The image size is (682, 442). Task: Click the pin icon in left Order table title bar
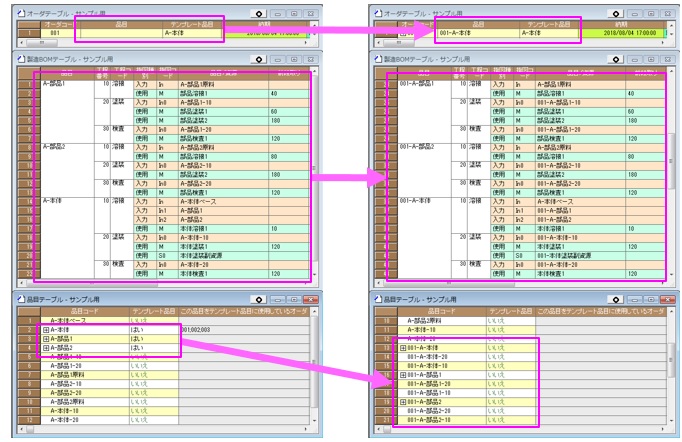[259, 10]
